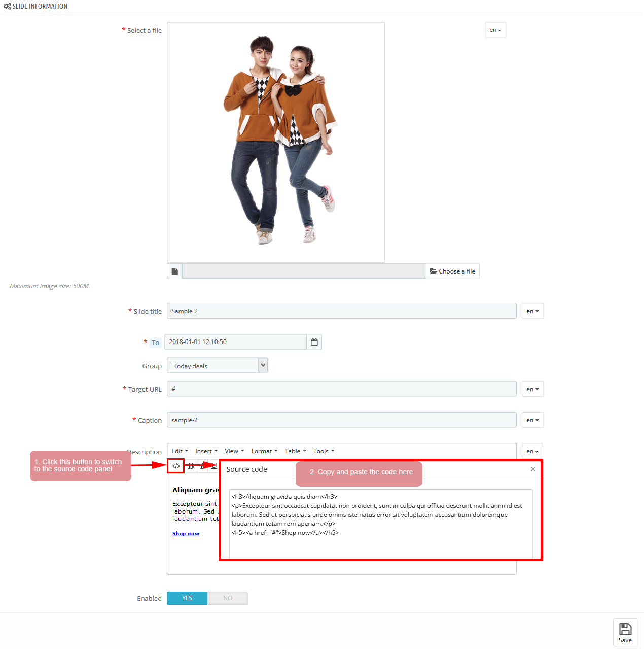Screen dimensions: 644x649
Task: Open language dropdown for Target URL
Action: pos(532,389)
